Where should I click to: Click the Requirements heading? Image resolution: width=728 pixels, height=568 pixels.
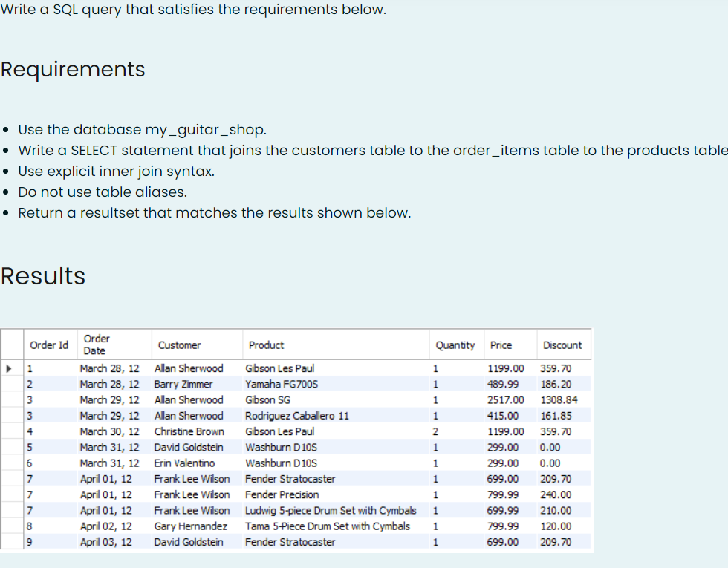tap(73, 69)
